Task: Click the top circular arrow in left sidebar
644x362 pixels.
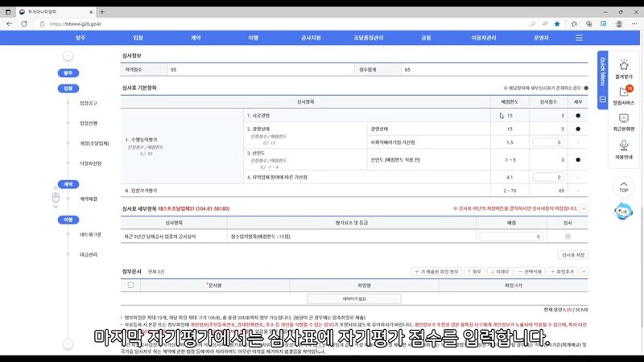Action: pos(68,56)
